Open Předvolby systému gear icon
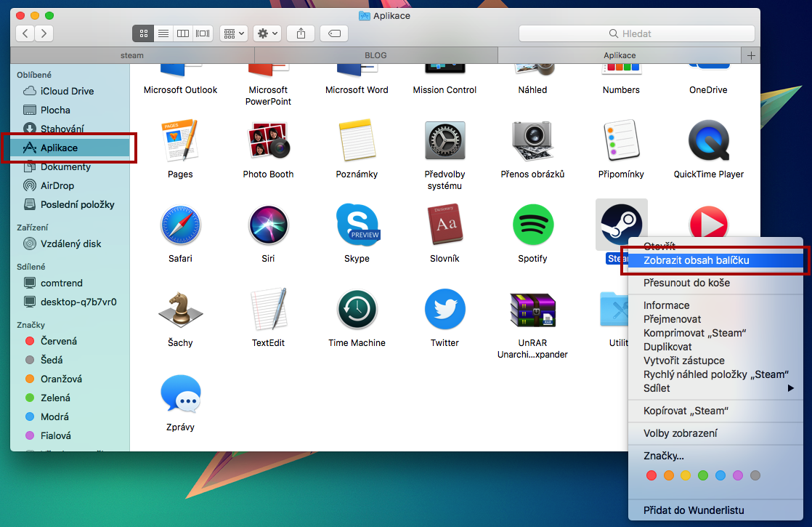 pos(444,140)
